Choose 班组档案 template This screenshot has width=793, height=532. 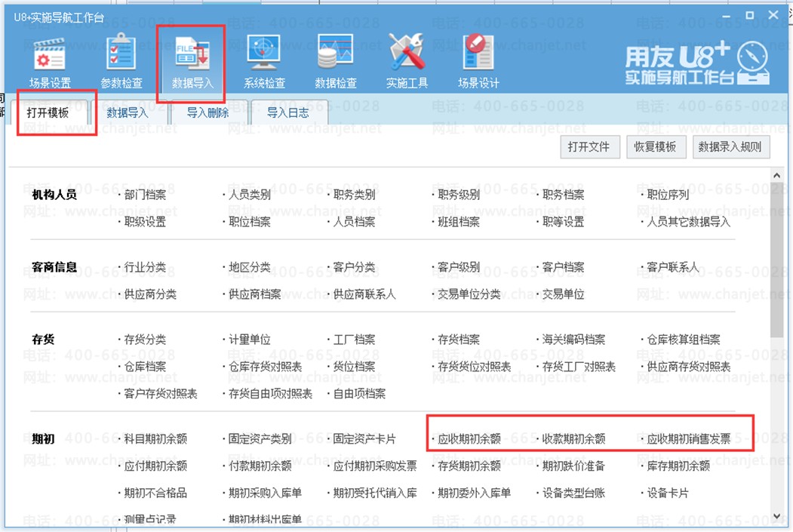pyautogui.click(x=459, y=222)
